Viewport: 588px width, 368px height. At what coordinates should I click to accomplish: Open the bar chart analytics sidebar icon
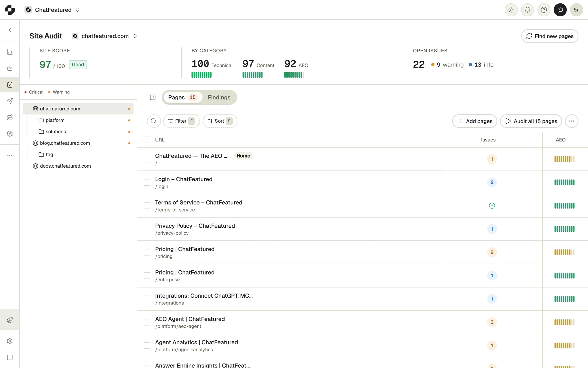(x=10, y=52)
